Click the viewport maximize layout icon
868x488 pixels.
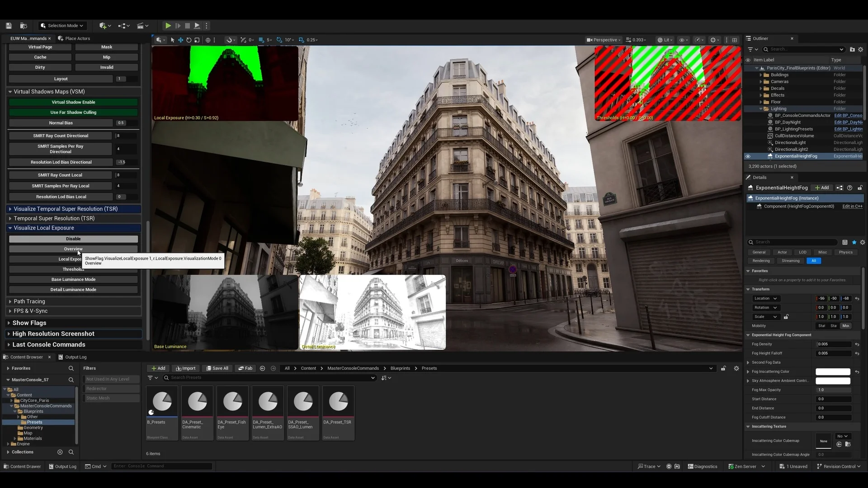(x=735, y=40)
